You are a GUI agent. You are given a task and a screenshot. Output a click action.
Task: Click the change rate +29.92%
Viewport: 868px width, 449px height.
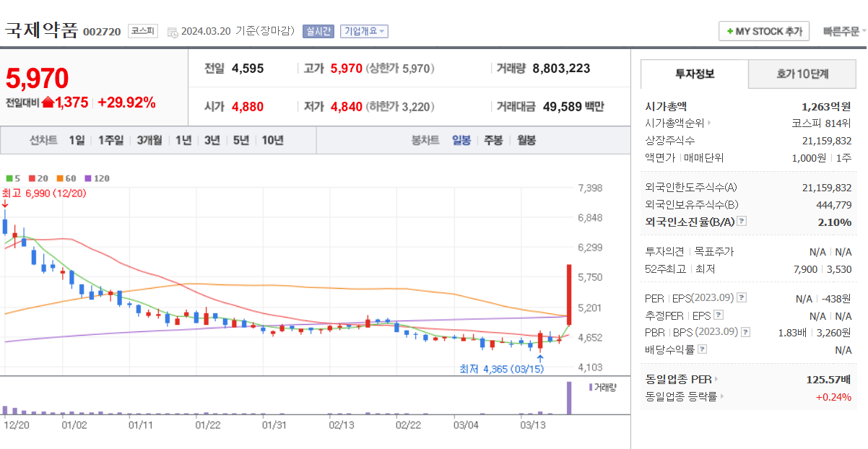[126, 103]
